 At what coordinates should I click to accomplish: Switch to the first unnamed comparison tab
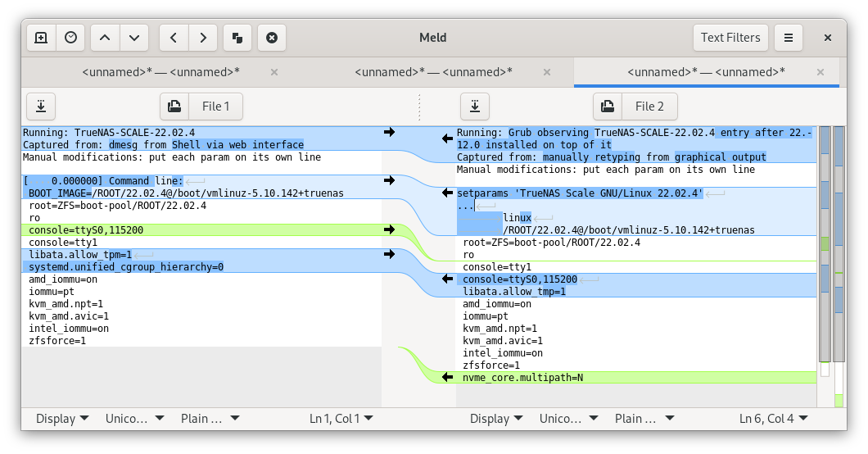[x=160, y=72]
